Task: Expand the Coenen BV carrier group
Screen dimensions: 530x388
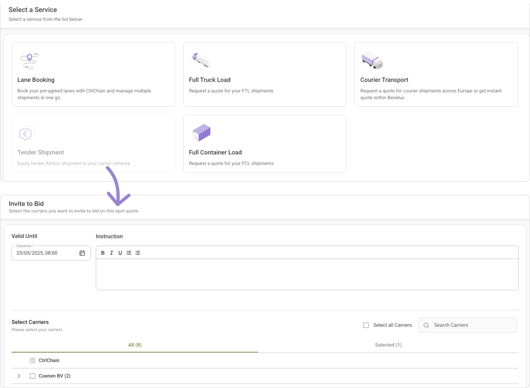Action: click(19, 376)
